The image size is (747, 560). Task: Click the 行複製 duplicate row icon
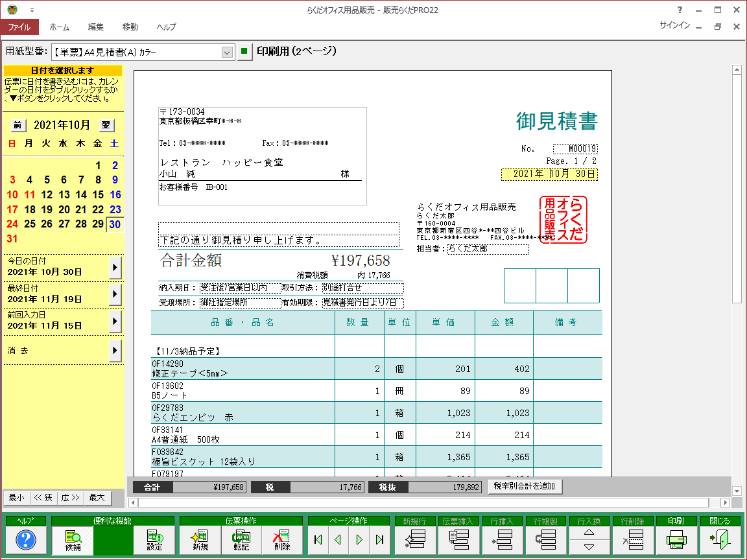545,539
